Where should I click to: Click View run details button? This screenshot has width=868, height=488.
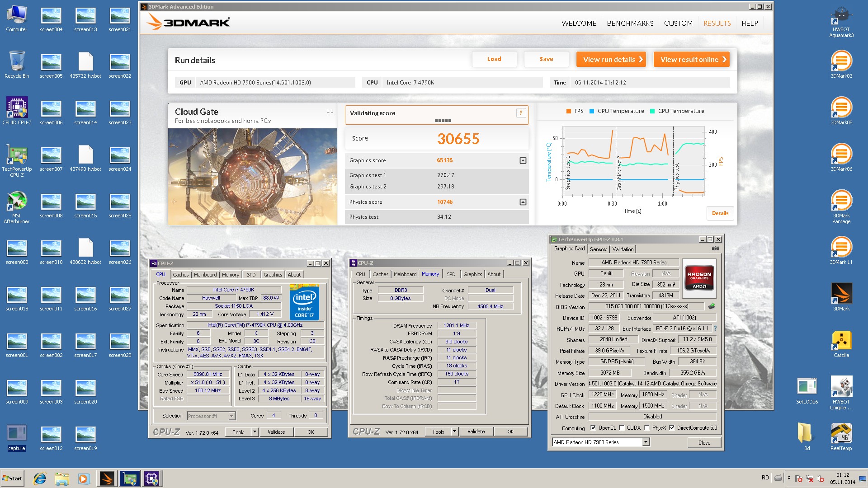(611, 59)
